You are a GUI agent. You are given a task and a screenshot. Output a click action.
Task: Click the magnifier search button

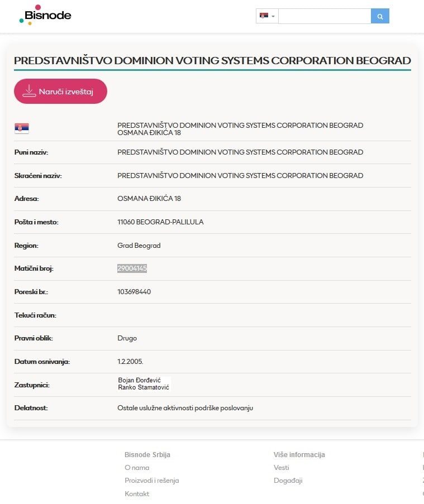click(380, 16)
